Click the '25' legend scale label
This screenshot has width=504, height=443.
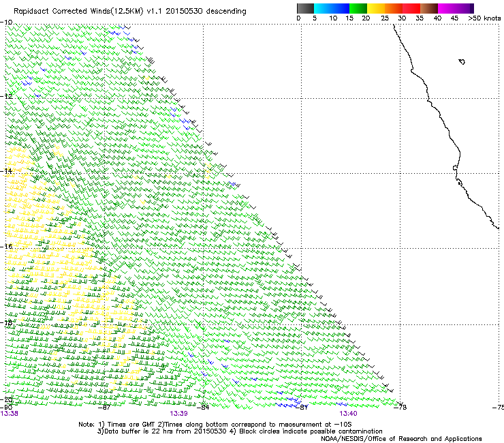[385, 18]
